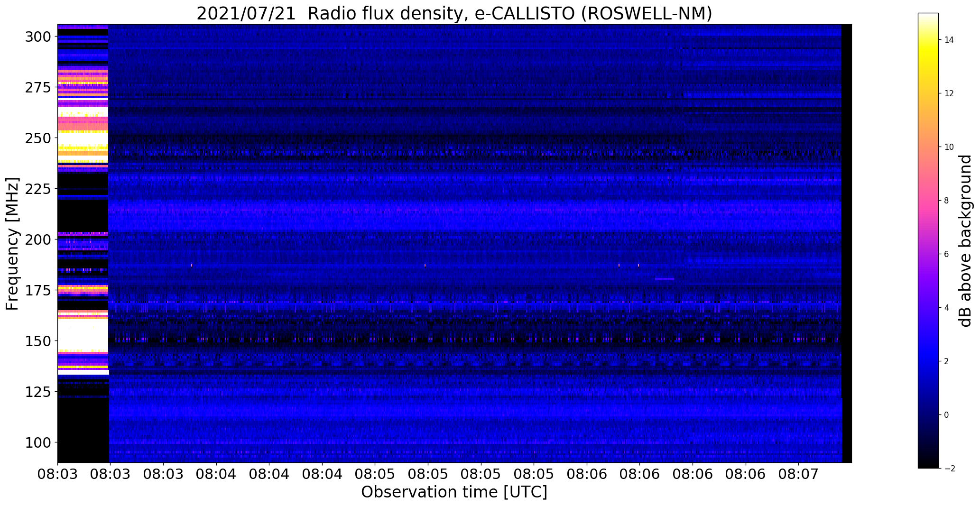Screen dimensions: 980x506
Task: Click the "dB above background" colorbar label
Action: pyautogui.click(x=965, y=241)
